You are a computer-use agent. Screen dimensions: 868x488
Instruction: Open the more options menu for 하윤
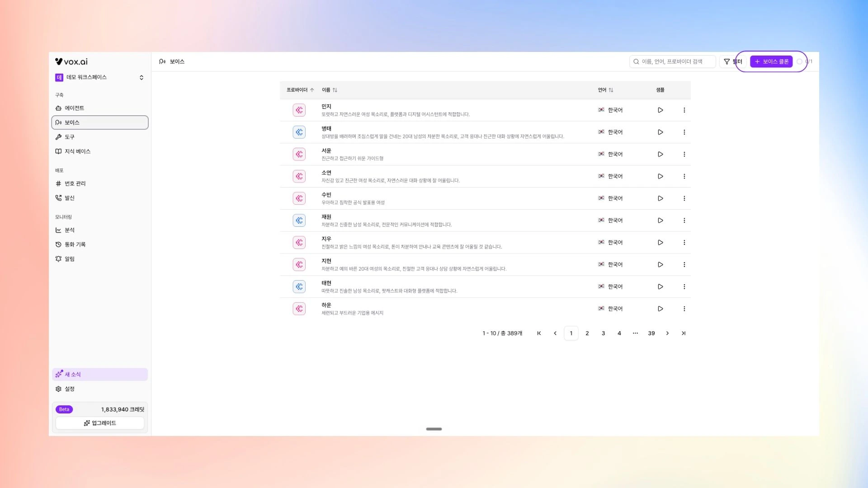tap(684, 309)
